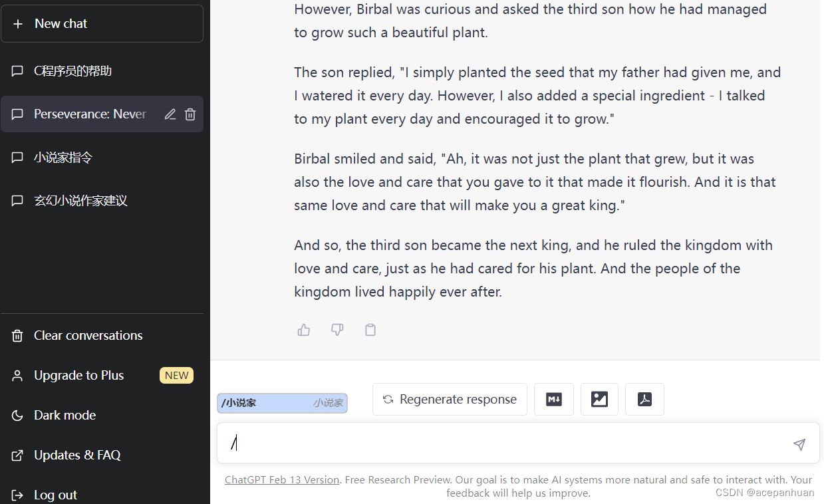Click chat bubble icon beside Perseverance
The image size is (824, 504).
pos(18,114)
